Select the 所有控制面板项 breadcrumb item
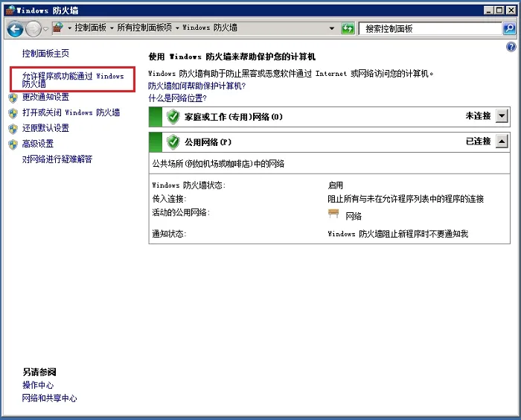This screenshot has width=521, height=420. click(x=144, y=28)
